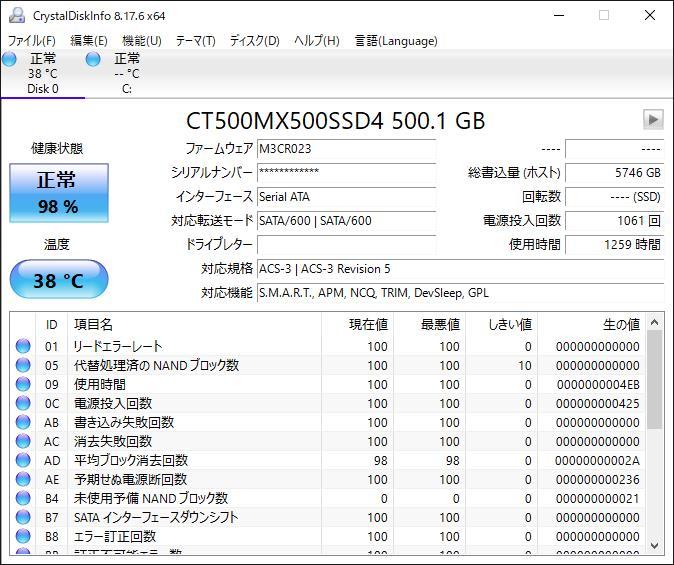
Task: Click the status orb for ID AD
Action: coord(23,460)
